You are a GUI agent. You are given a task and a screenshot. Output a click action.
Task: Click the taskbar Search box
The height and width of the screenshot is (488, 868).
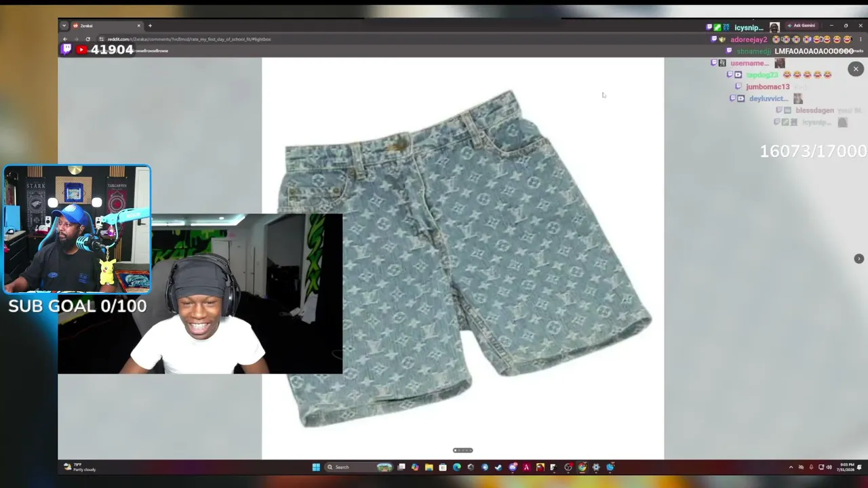(x=359, y=467)
